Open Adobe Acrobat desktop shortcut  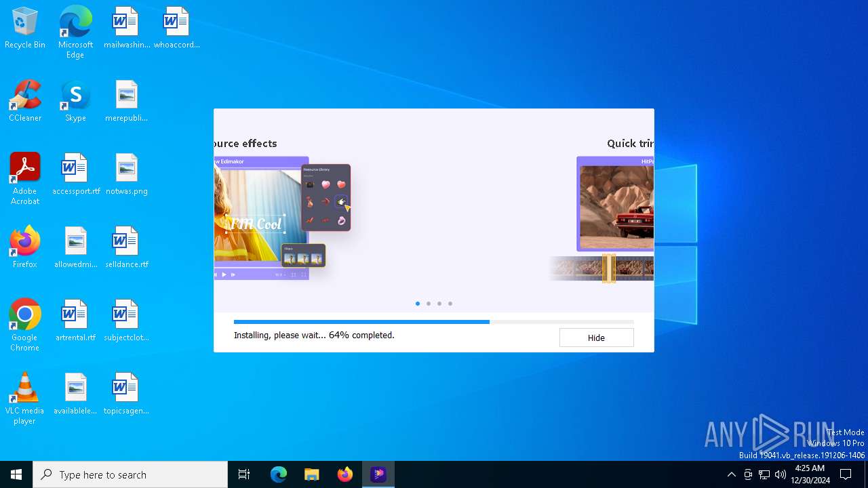[x=25, y=179]
